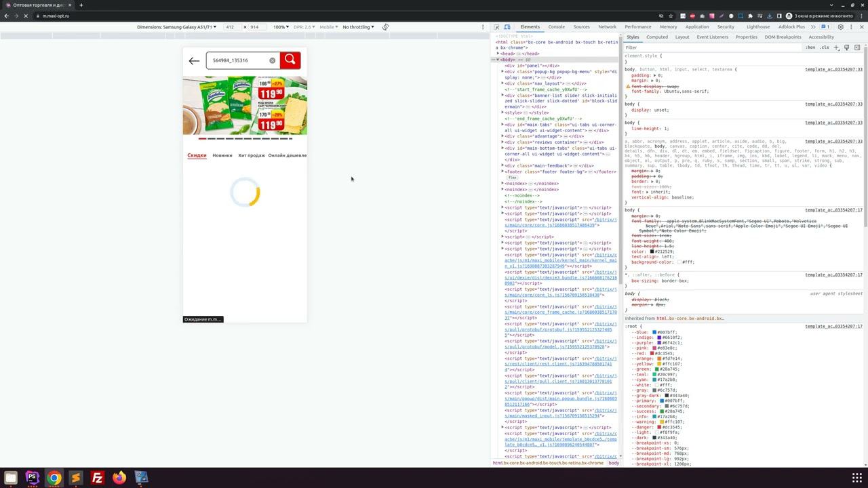The width and height of the screenshot is (868, 488).
Task: Open the Chrome main three-dot menu
Action: 861,16
